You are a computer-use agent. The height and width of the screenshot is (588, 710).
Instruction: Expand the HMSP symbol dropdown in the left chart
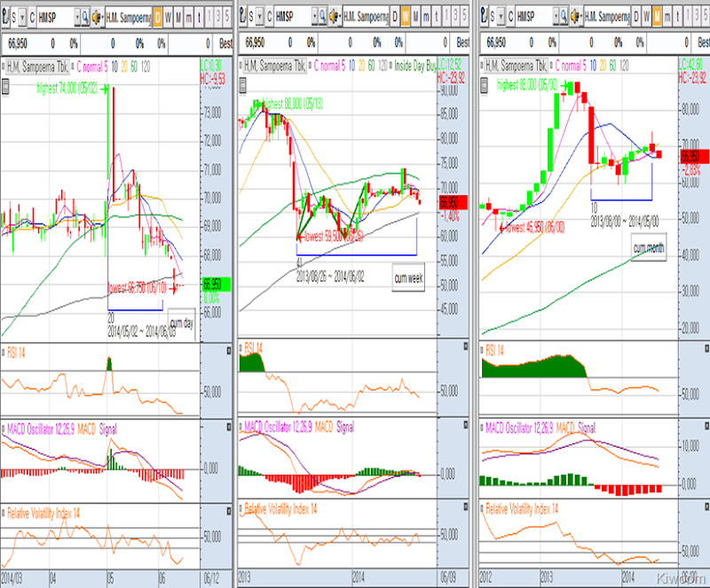point(77,18)
